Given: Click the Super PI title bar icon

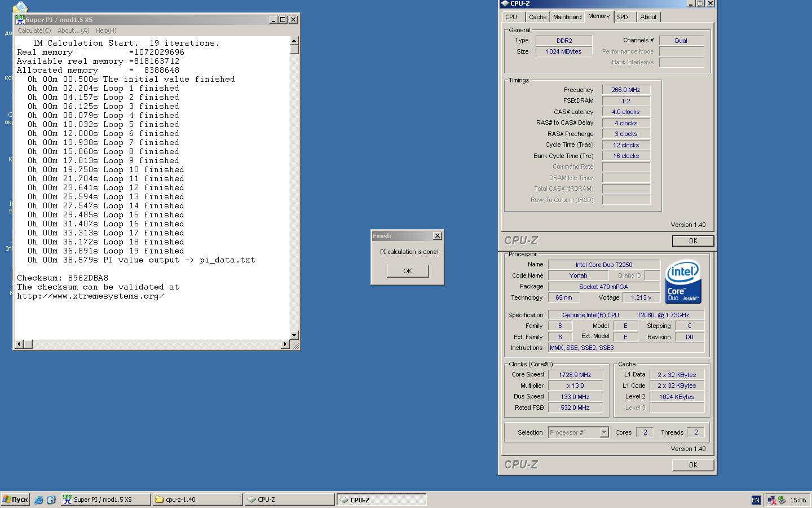Looking at the screenshot, I should [x=20, y=19].
